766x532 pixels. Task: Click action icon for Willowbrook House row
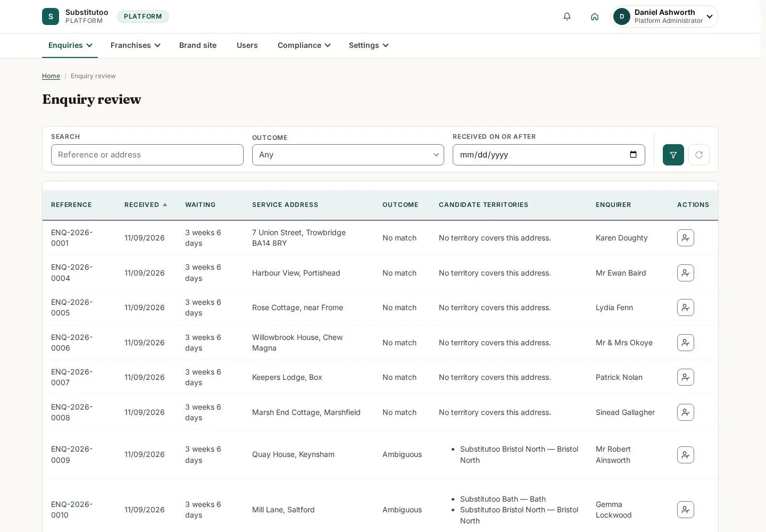[x=686, y=343]
